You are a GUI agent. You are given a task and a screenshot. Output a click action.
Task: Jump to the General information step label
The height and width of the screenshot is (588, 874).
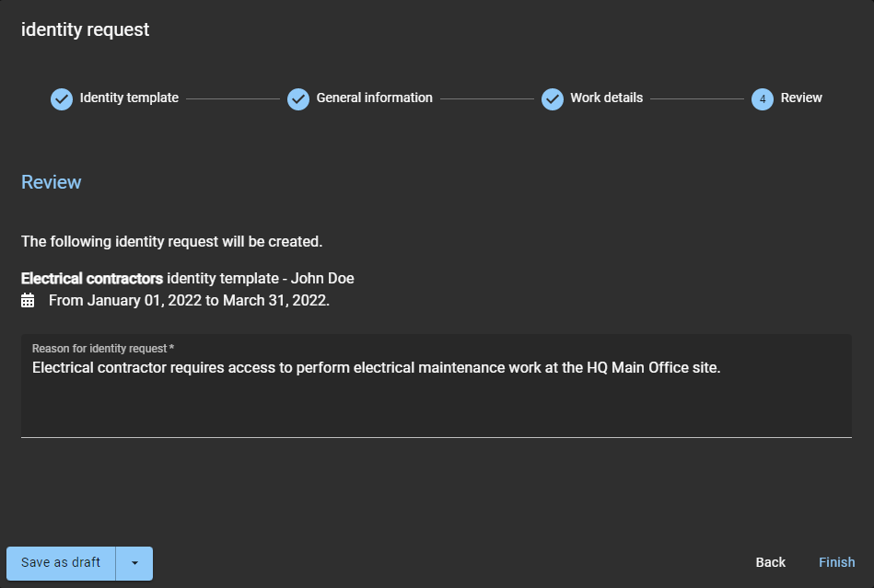point(374,98)
